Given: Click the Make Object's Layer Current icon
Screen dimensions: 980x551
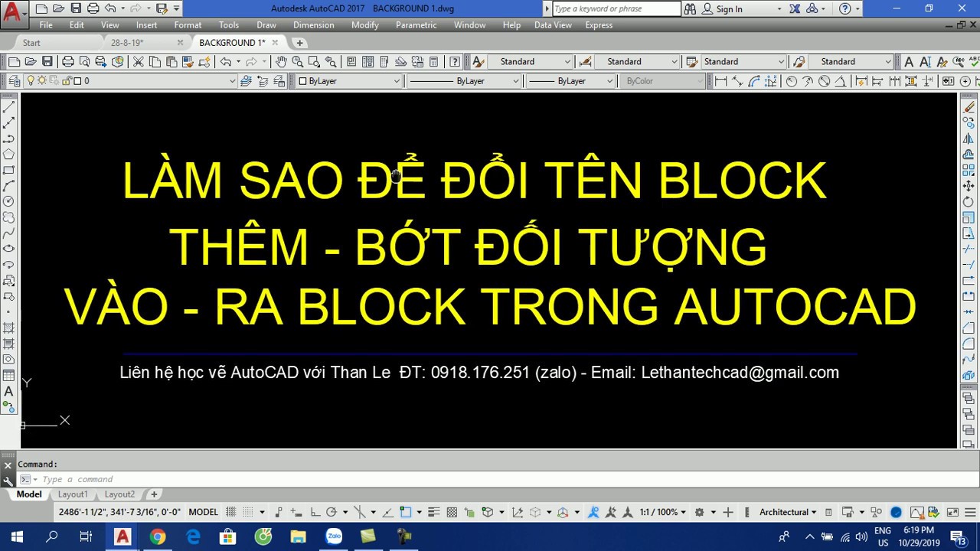Looking at the screenshot, I should [x=246, y=80].
